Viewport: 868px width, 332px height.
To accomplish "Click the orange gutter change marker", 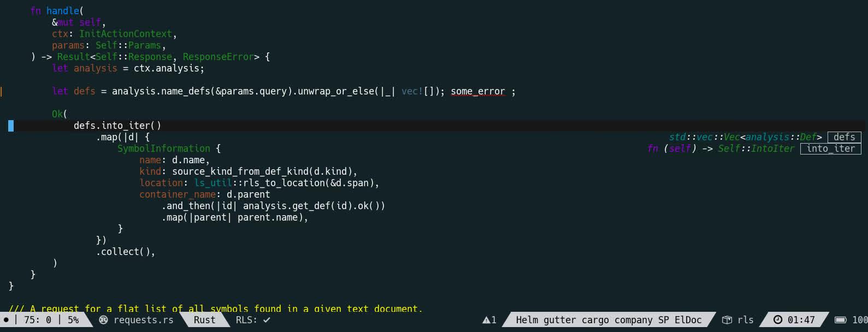I will (1, 91).
